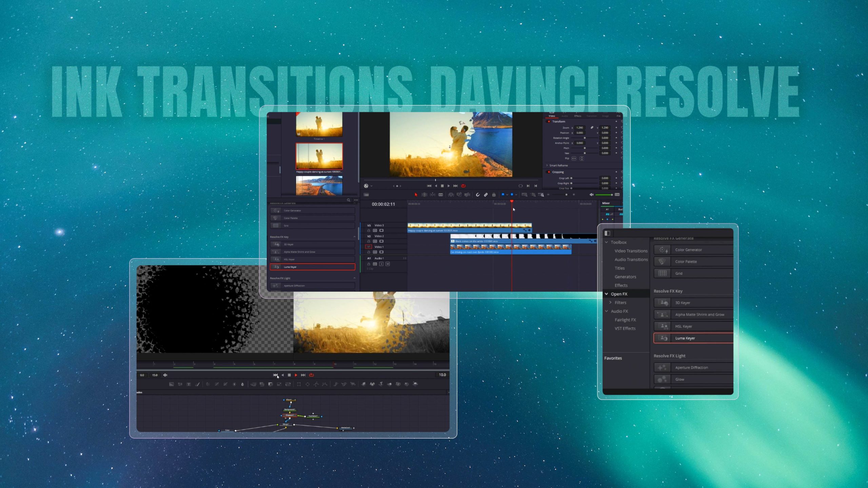Select Fairlight FX under Audio FX
This screenshot has width=868, height=488.
625,320
